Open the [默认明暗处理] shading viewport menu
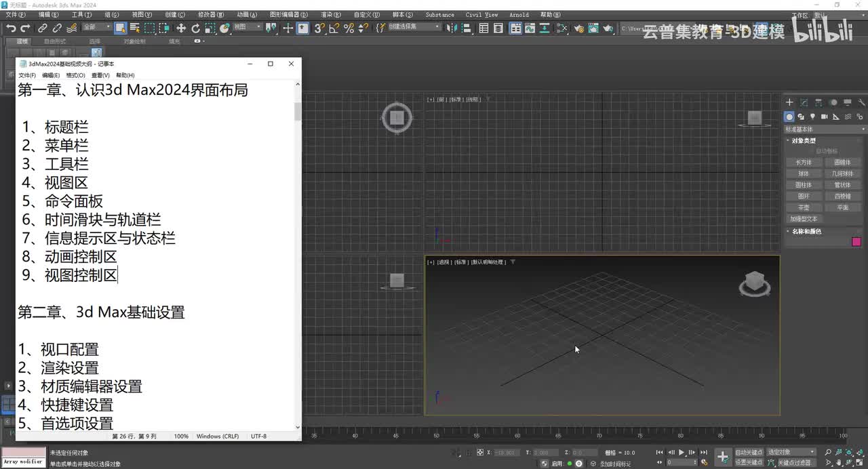 click(489, 262)
